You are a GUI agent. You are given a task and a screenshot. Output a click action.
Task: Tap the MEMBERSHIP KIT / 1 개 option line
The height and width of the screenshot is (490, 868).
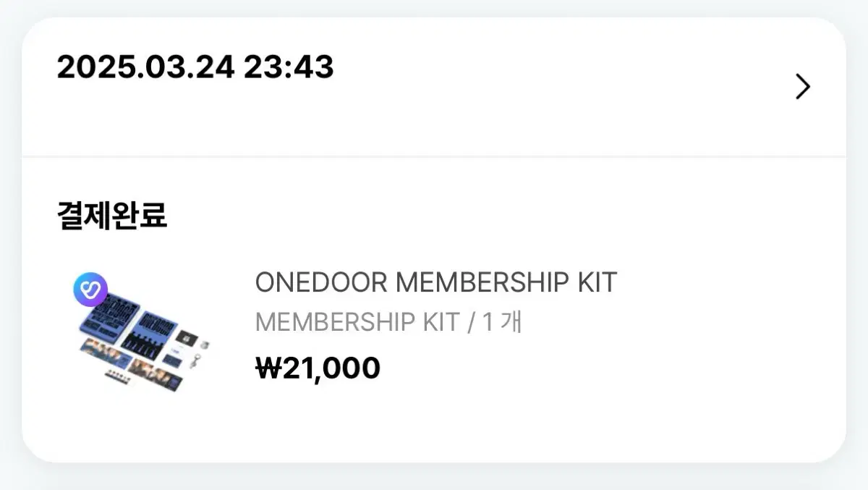(x=388, y=322)
